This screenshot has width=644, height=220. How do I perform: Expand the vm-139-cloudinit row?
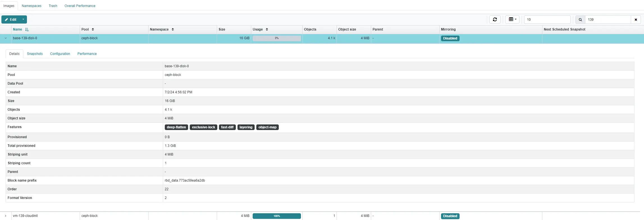(x=6, y=216)
